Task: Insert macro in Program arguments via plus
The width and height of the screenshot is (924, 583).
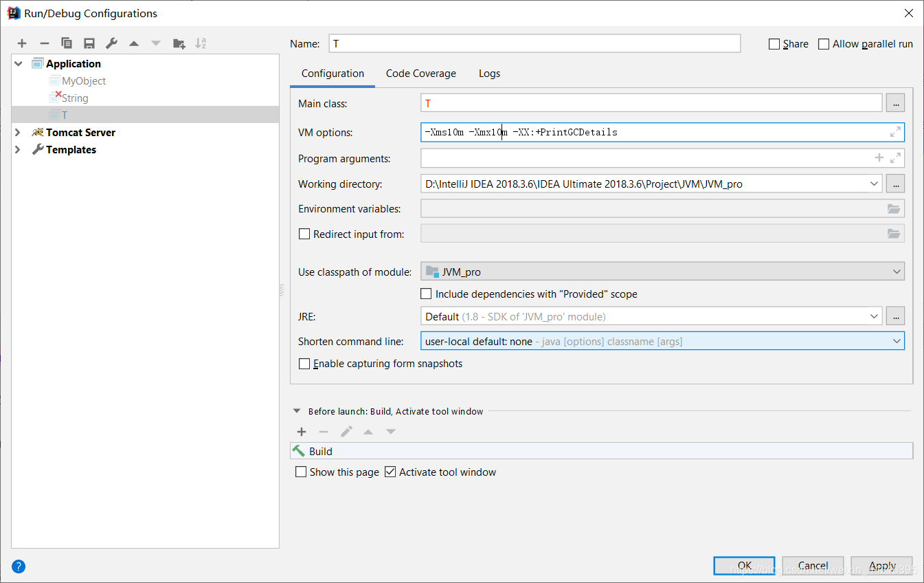Action: click(879, 158)
